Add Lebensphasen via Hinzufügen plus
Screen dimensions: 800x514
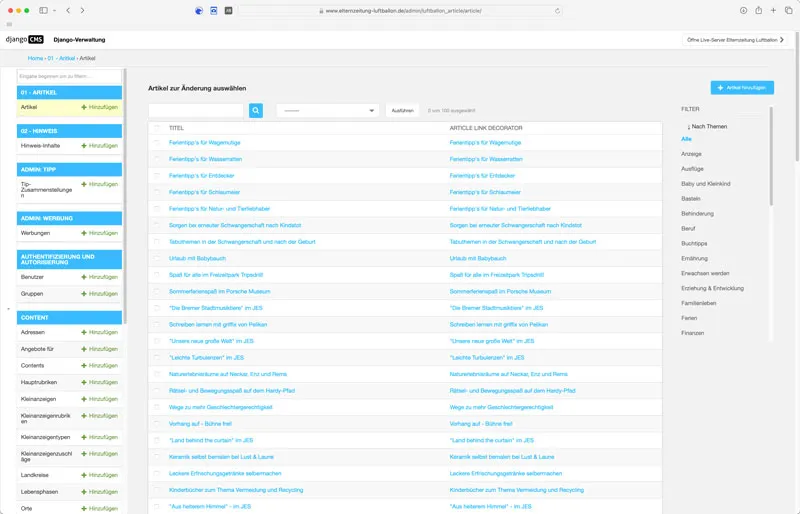click(99, 492)
